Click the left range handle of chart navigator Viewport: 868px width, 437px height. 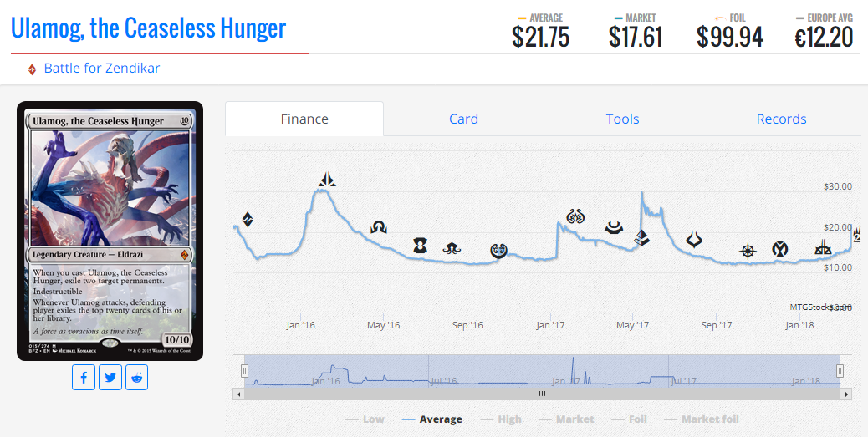coord(245,371)
